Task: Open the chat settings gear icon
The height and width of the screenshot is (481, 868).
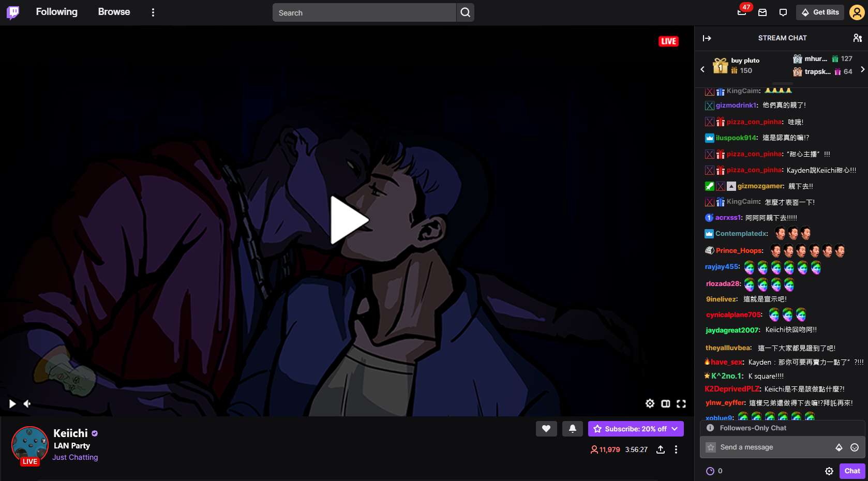Action: pos(829,471)
